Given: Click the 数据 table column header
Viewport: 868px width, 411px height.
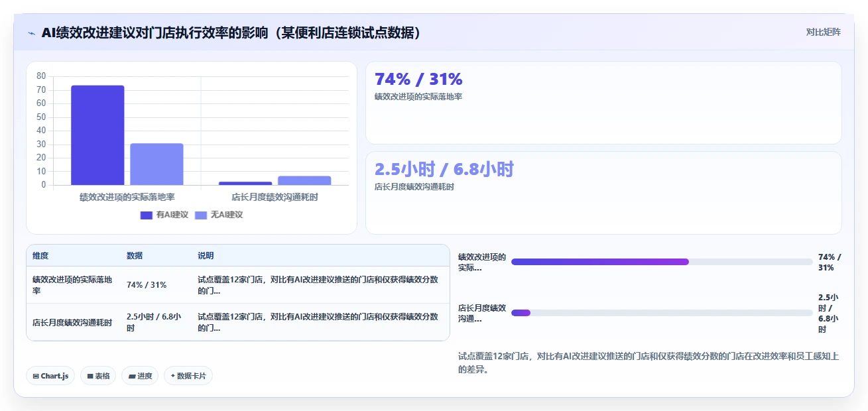Looking at the screenshot, I should tap(135, 256).
